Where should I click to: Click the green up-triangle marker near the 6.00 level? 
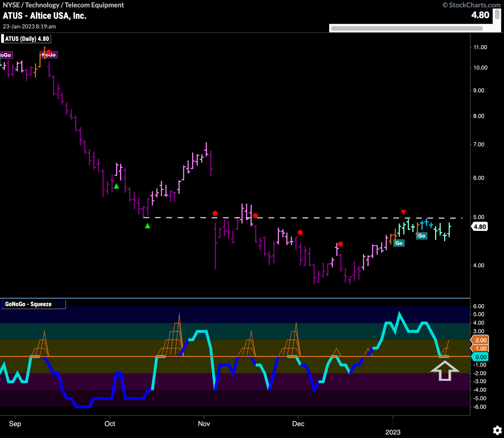pos(116,186)
